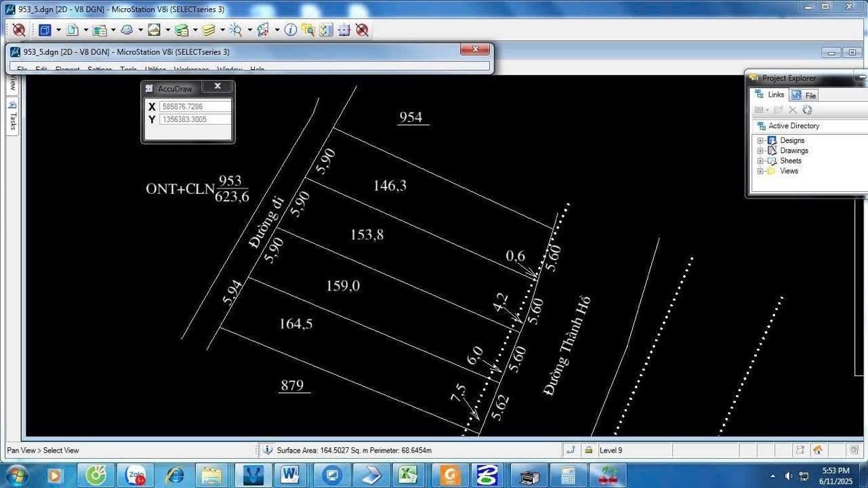Open the Element Information 'i' icon
Screen dimensions: 868x488
click(x=290, y=30)
